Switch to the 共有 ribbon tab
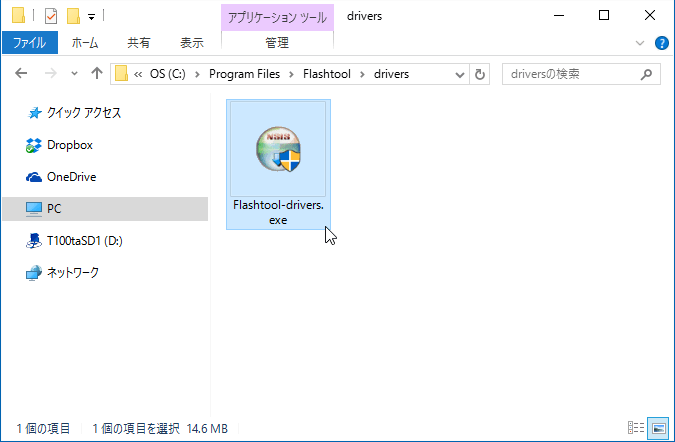The width and height of the screenshot is (675, 442). (139, 43)
